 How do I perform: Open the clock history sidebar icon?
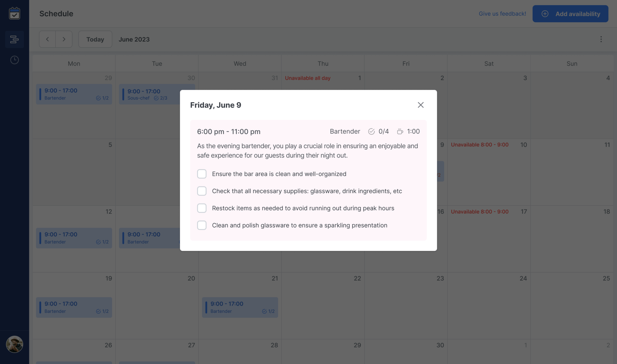(14, 60)
